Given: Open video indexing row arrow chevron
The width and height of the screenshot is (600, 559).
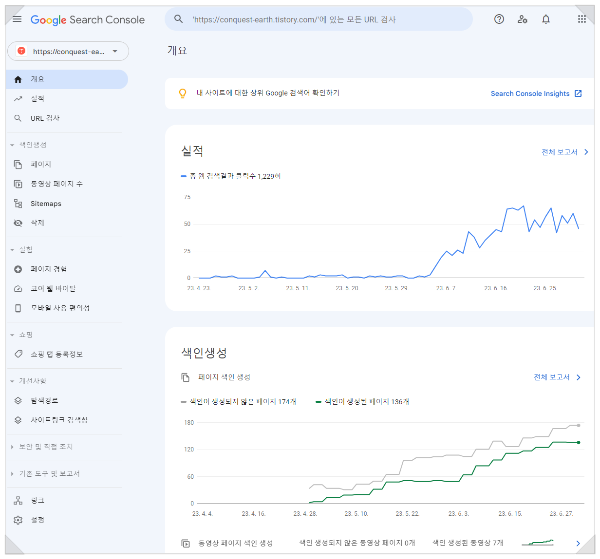Looking at the screenshot, I should (x=578, y=543).
